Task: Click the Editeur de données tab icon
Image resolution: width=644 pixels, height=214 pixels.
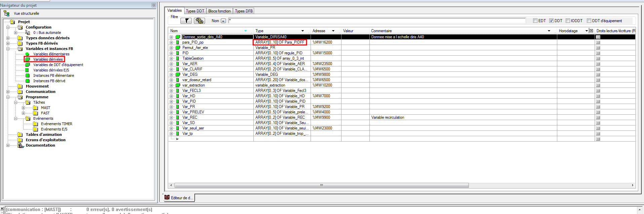Action: (x=167, y=198)
